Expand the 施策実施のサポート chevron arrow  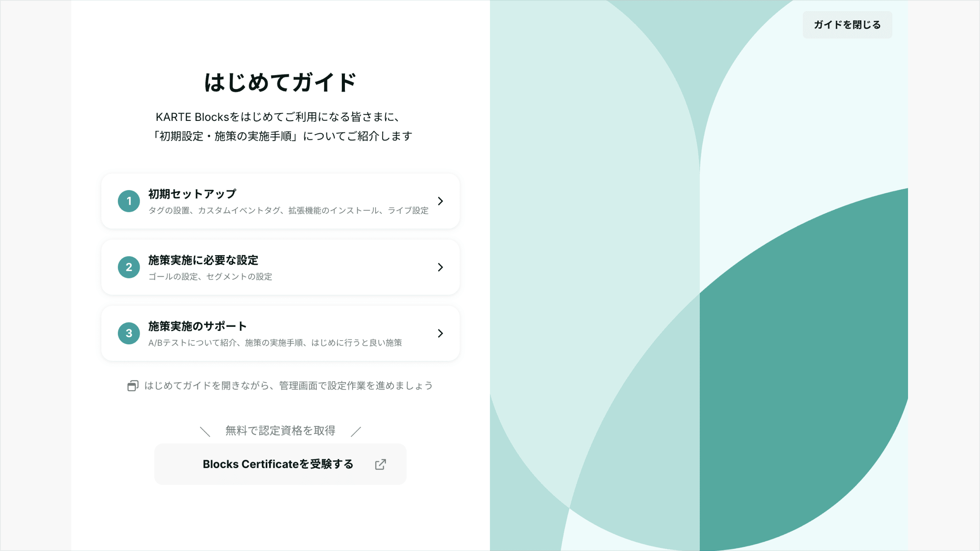coord(440,333)
